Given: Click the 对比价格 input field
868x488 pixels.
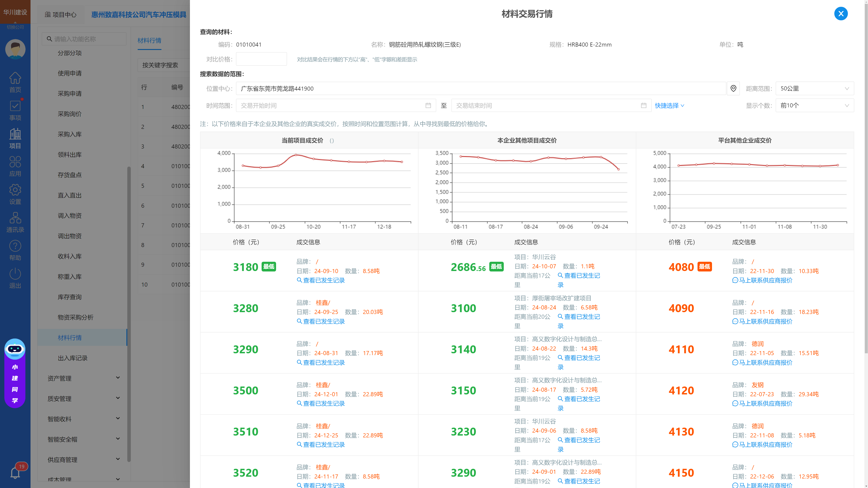Looking at the screenshot, I should click(x=261, y=59).
